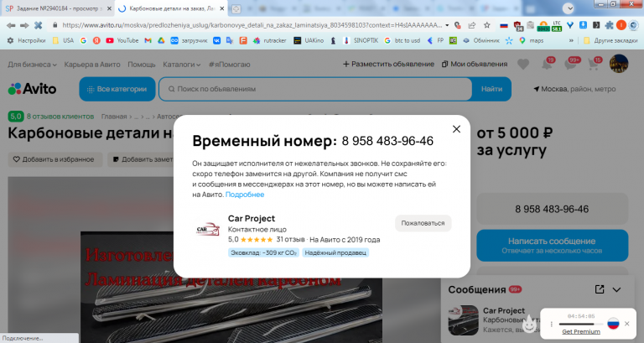
Task: Click the Пожаловаться button
Action: point(423,223)
